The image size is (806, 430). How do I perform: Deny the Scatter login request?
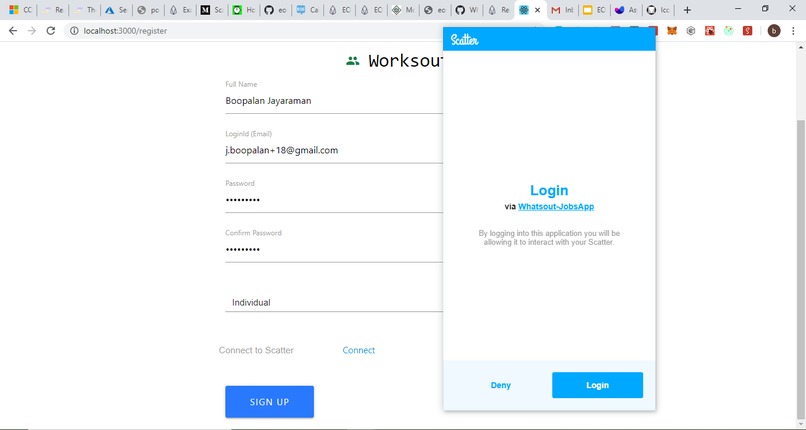501,385
